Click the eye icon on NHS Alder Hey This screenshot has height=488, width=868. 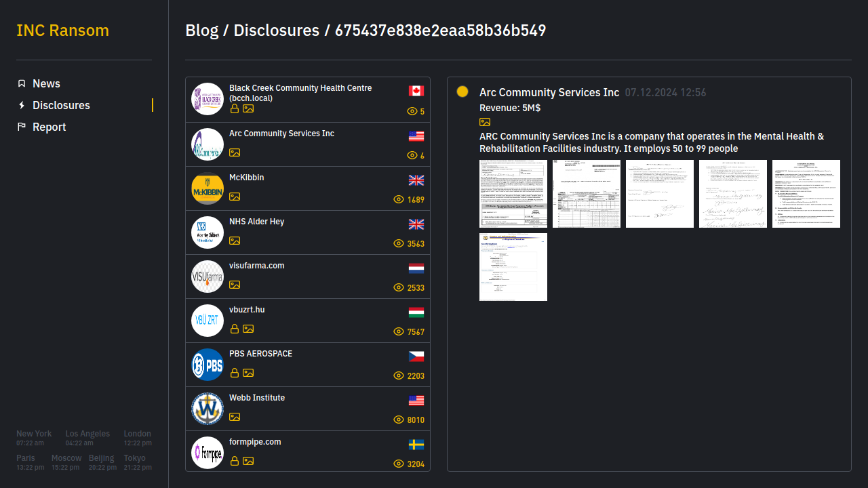[399, 243]
